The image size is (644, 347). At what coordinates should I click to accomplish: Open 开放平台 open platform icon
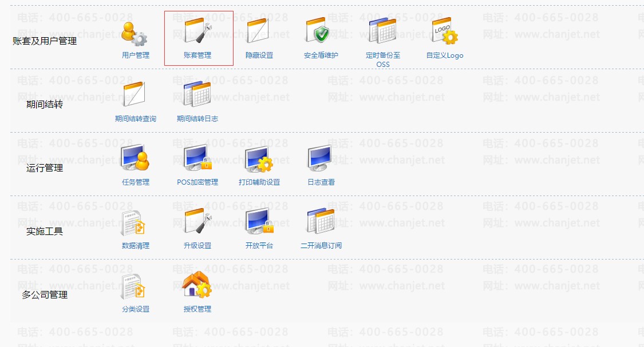(259, 221)
